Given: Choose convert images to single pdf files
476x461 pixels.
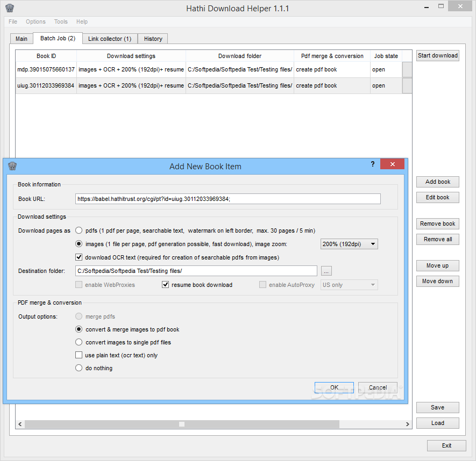Looking at the screenshot, I should (x=79, y=342).
